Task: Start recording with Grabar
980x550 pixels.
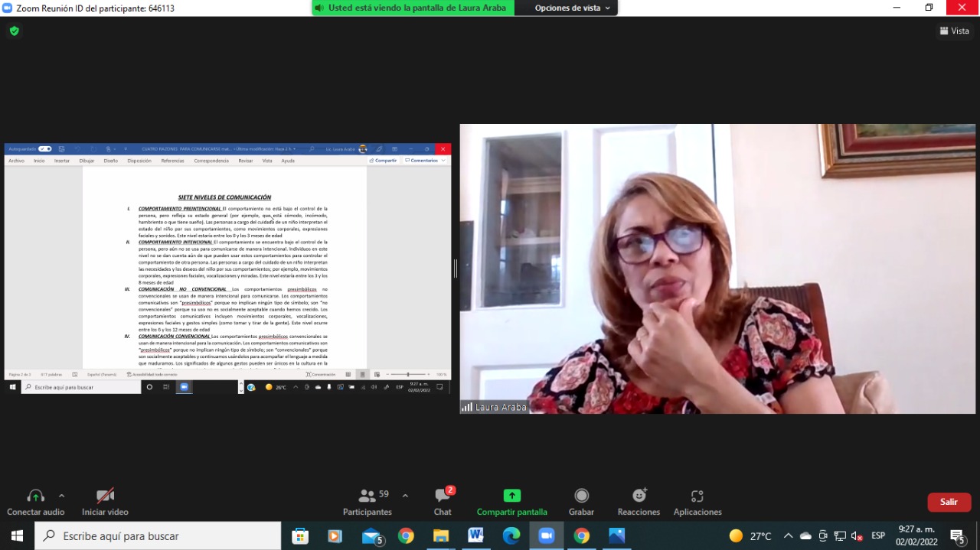Action: (581, 503)
